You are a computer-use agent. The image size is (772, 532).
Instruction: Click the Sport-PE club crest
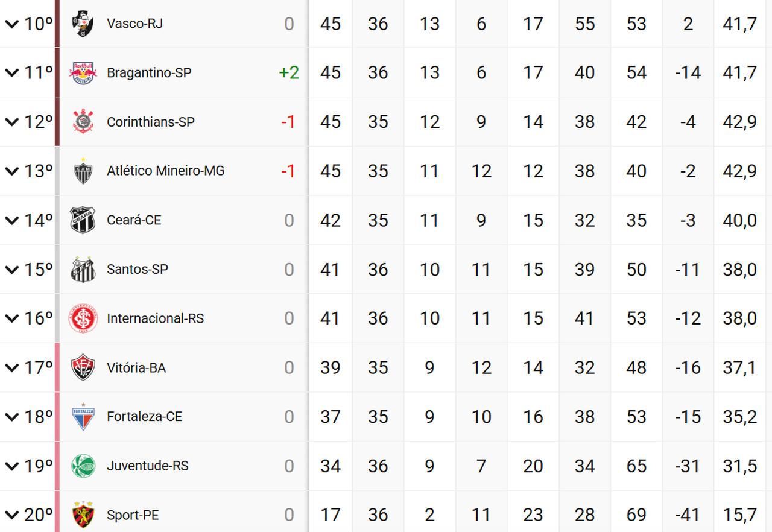point(83,515)
